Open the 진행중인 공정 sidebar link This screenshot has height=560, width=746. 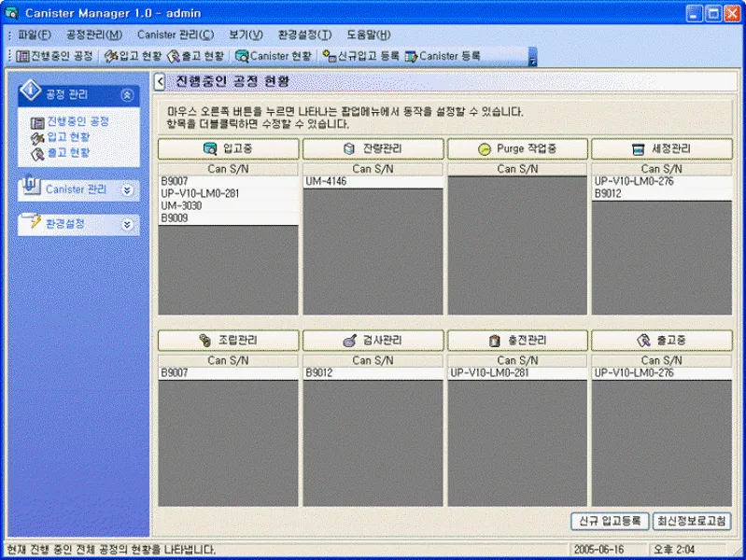pos(78,122)
